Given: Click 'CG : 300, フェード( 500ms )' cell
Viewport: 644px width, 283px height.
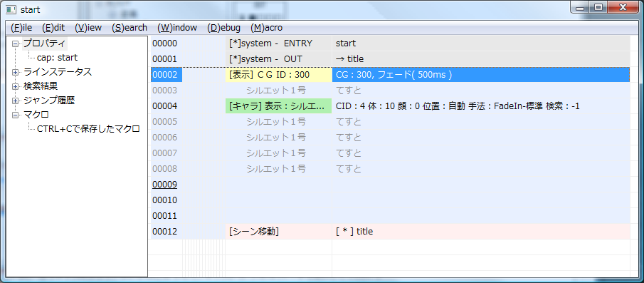Looking at the screenshot, I should (480, 74).
